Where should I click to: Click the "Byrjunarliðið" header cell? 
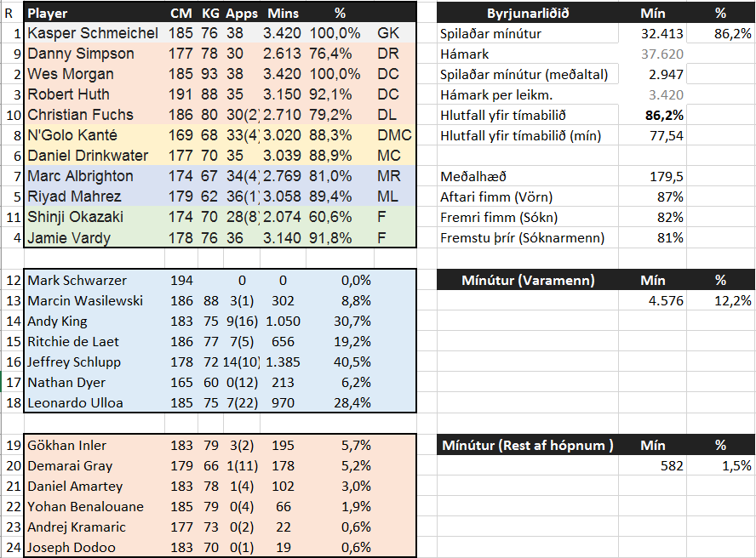click(x=528, y=14)
